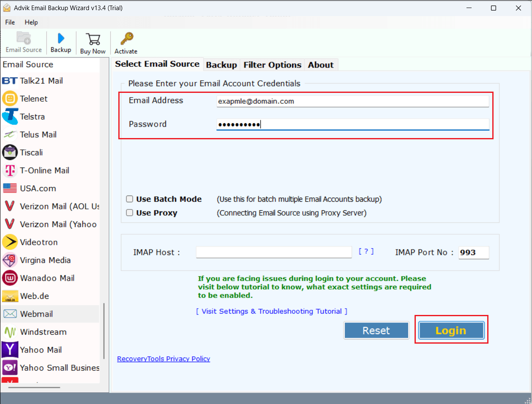Click the Webmail list entry text

(37, 314)
